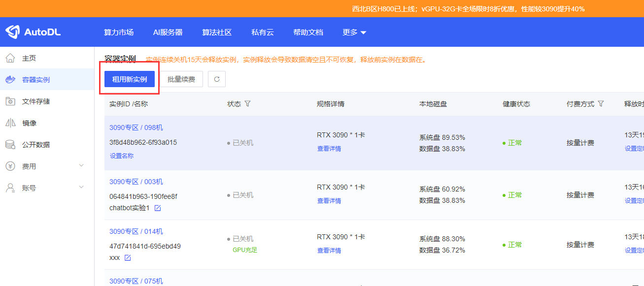
Task: Click 查看详情 for the 014机 instance
Action: (329, 251)
